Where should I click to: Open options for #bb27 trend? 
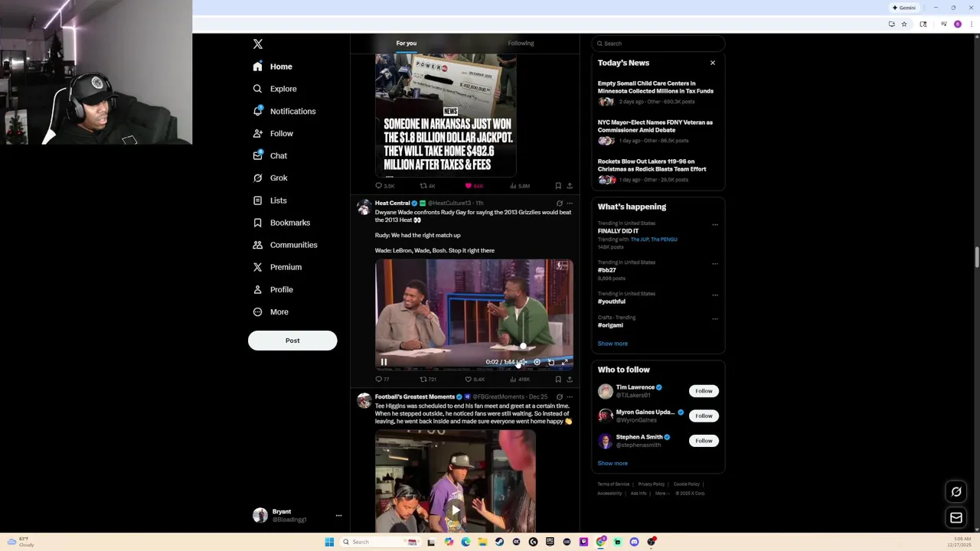coord(715,264)
